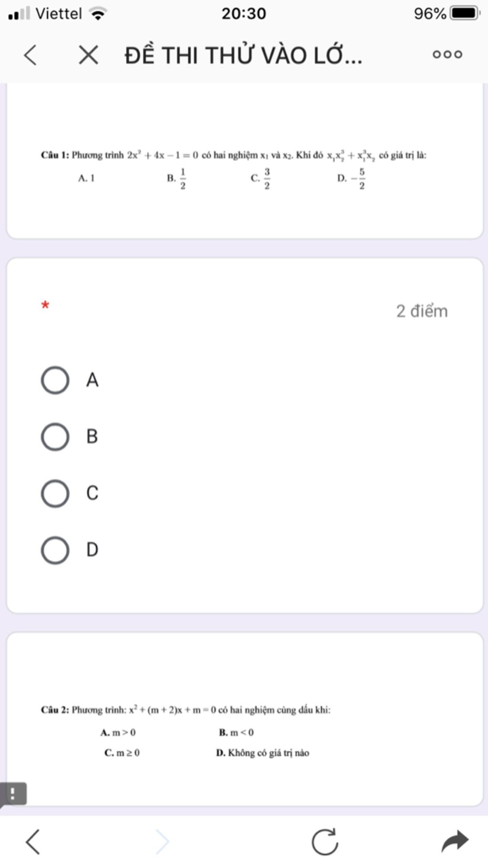This screenshot has height=868, width=488.
Task: Reload the page with the refresh icon
Action: [325, 841]
